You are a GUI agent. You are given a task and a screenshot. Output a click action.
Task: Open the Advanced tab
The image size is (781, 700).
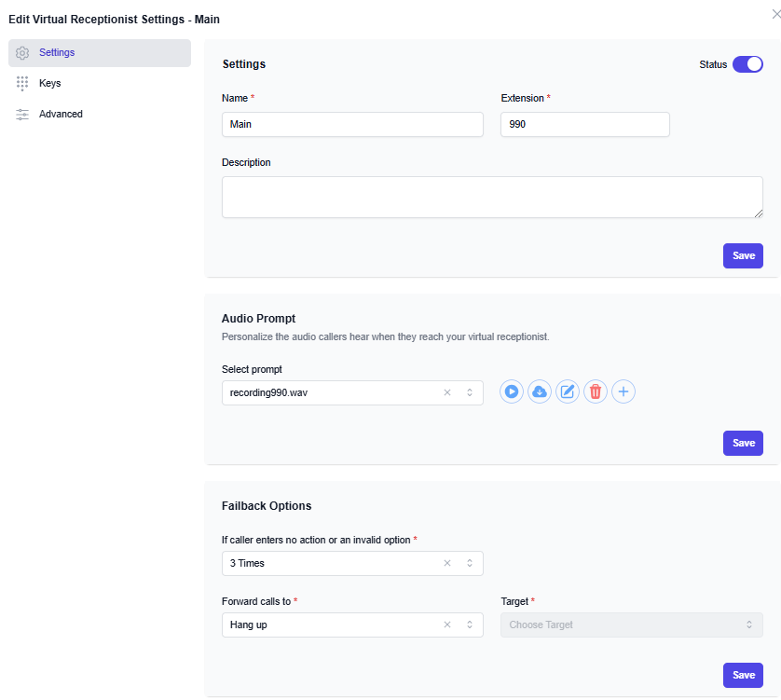coord(100,114)
